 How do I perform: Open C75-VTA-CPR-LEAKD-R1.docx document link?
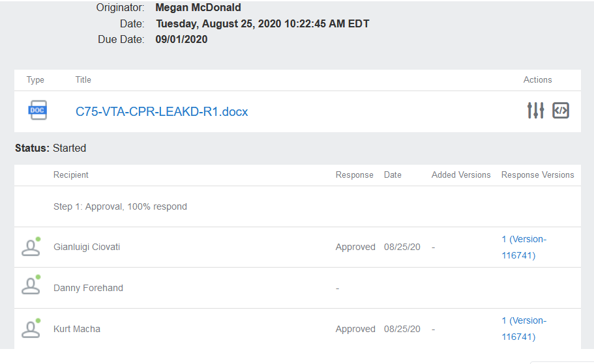[162, 111]
